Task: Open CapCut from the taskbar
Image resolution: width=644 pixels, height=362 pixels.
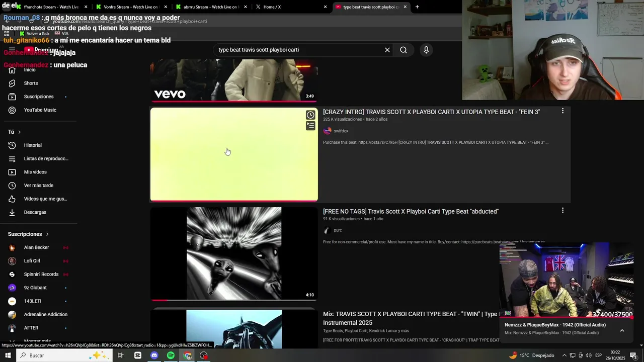Action: pyautogui.click(x=138, y=355)
